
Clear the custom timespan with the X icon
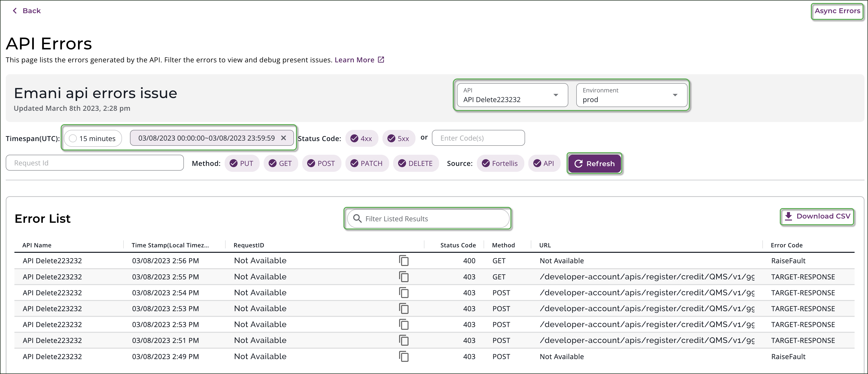pyautogui.click(x=283, y=138)
